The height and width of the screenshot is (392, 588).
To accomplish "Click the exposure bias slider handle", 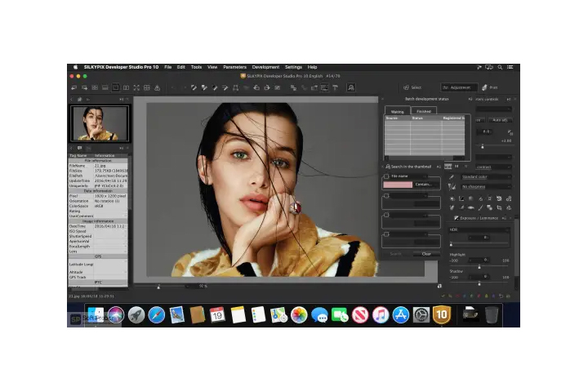I will coord(483,146).
